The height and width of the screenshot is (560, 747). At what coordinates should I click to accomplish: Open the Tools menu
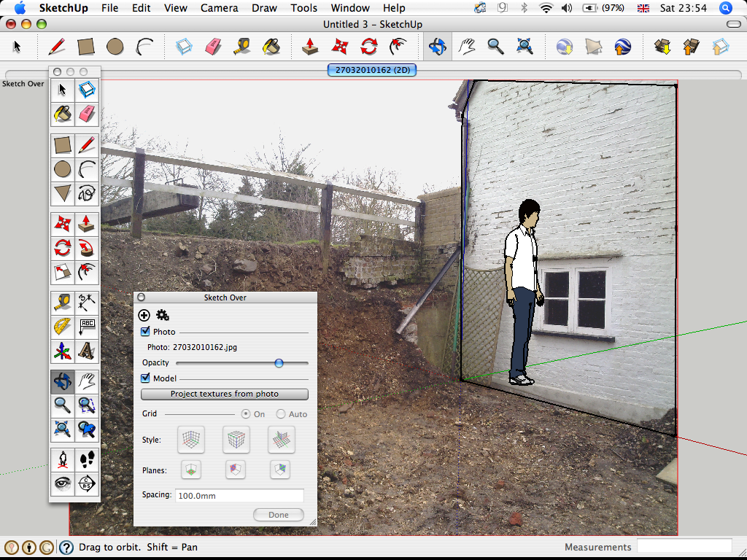(x=304, y=8)
